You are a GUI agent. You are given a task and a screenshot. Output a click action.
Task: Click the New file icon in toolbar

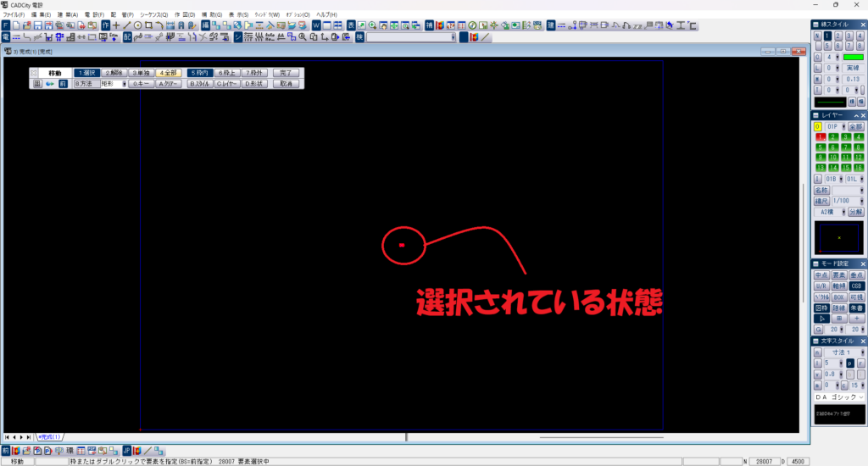[x=17, y=25]
